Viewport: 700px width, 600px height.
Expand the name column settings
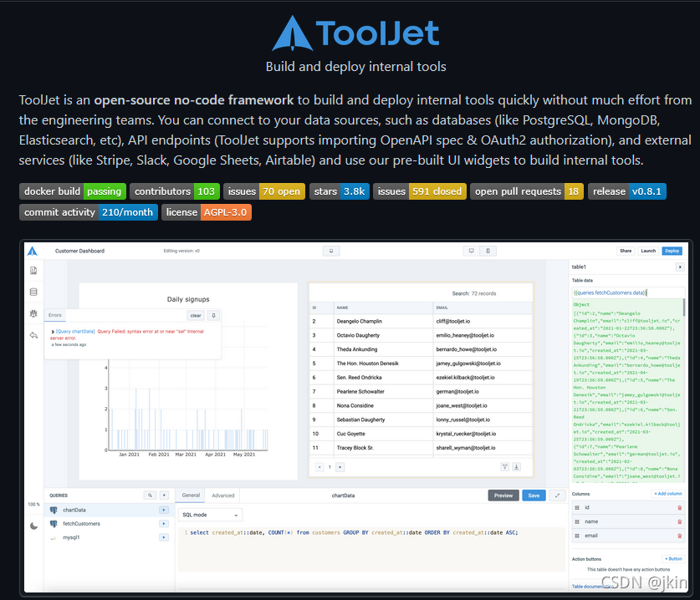628,521
